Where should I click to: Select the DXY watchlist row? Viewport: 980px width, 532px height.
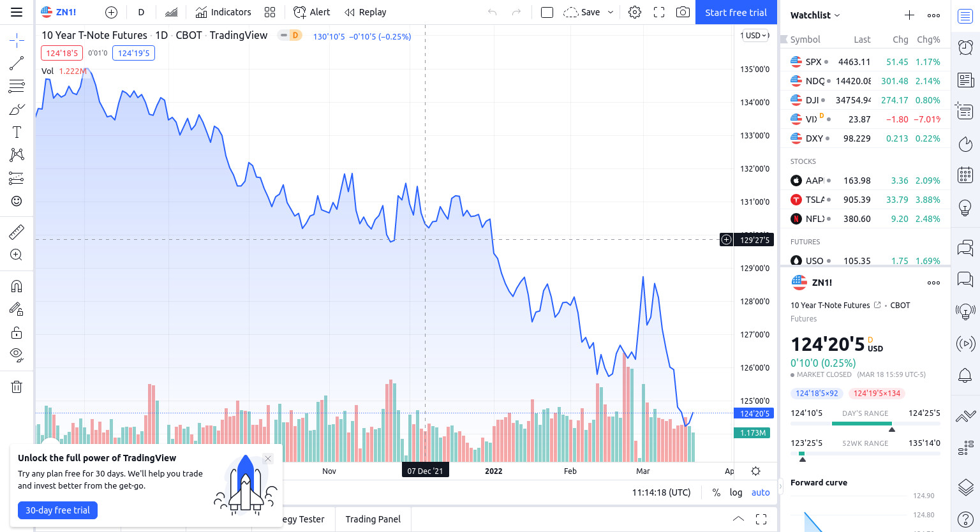[865, 138]
